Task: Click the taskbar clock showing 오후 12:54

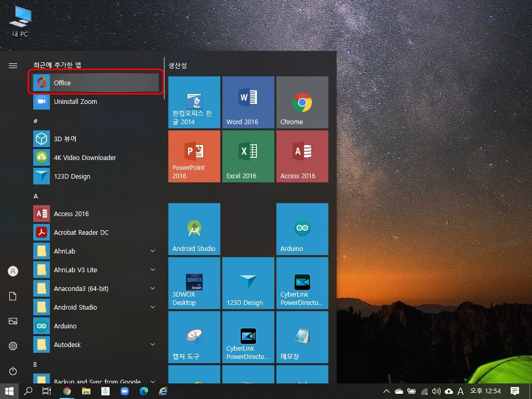Action: click(485, 391)
